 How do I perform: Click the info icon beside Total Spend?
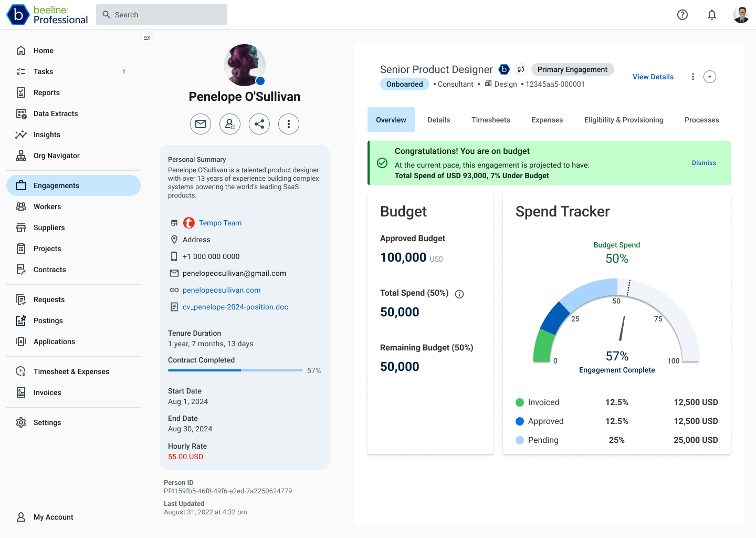click(459, 294)
